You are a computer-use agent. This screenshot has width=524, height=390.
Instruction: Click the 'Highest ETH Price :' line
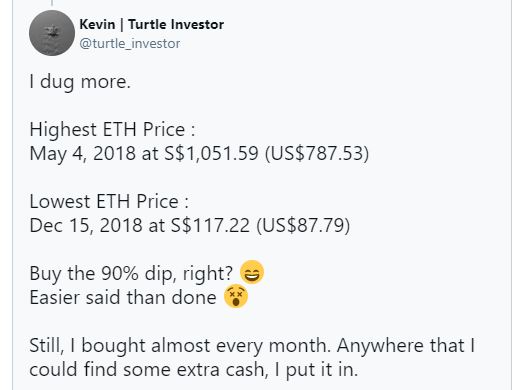point(112,129)
